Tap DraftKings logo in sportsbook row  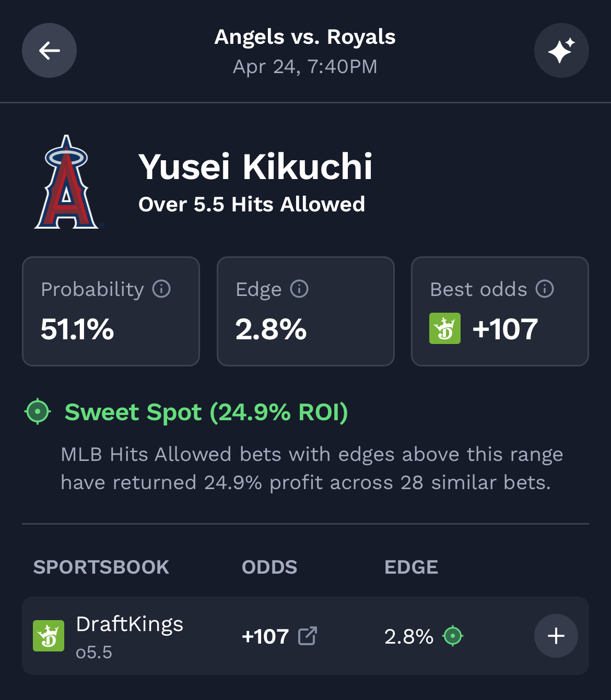pos(49,636)
